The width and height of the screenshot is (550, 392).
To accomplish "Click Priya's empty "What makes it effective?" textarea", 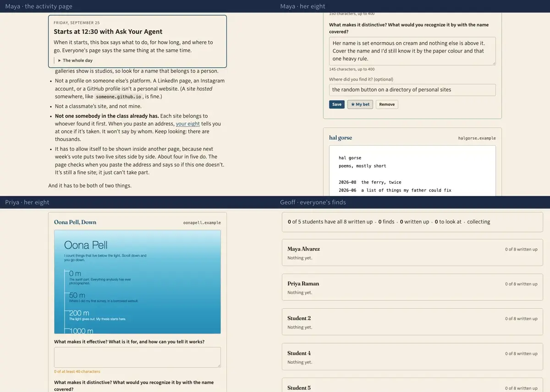I will click(137, 357).
